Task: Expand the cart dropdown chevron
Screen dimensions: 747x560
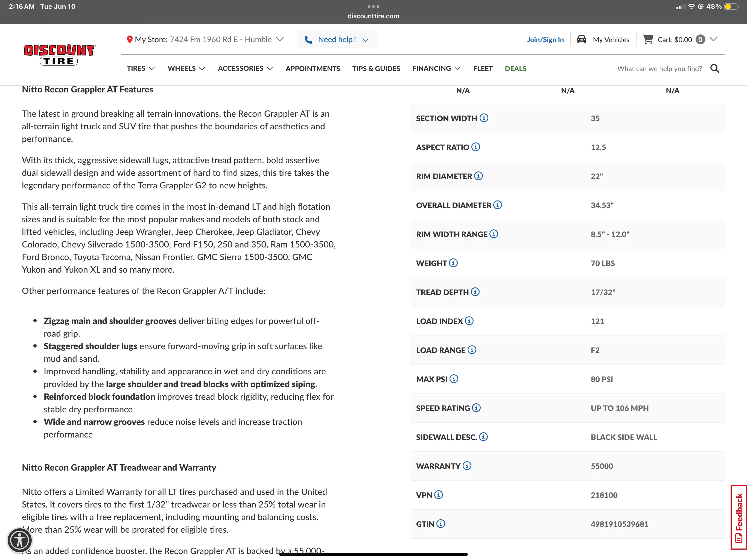Action: (x=713, y=39)
